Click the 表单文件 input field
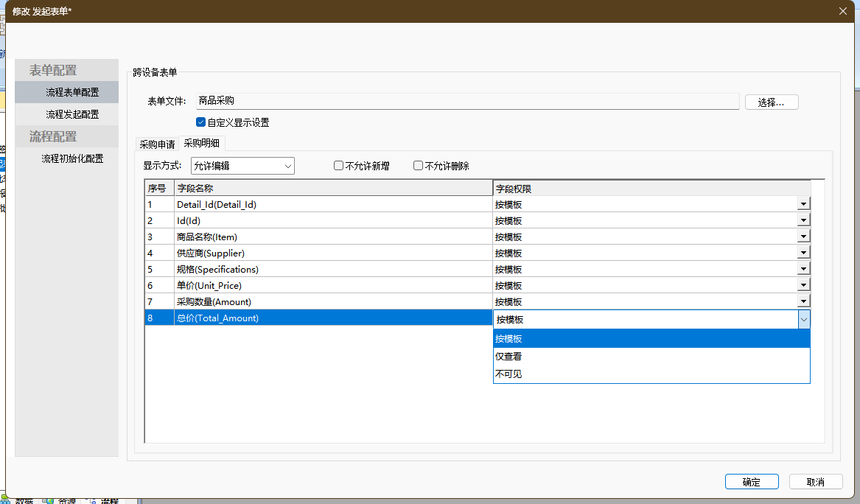This screenshot has width=860, height=504. (466, 101)
